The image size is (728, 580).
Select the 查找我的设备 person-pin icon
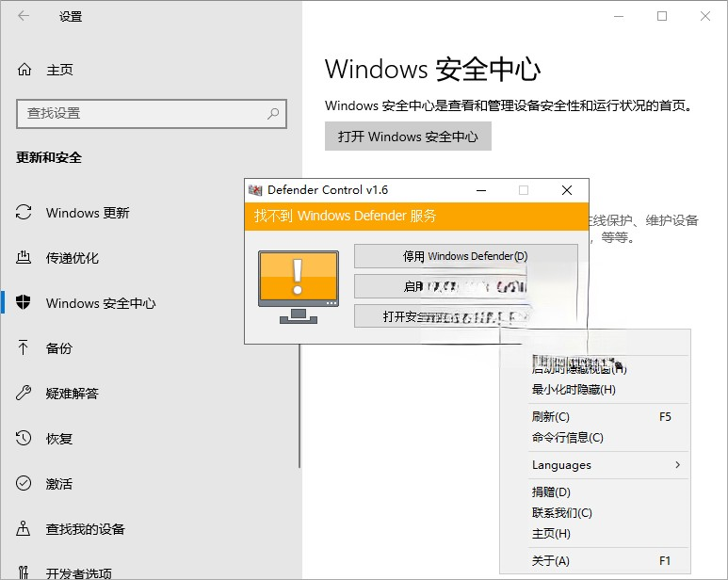[x=24, y=528]
